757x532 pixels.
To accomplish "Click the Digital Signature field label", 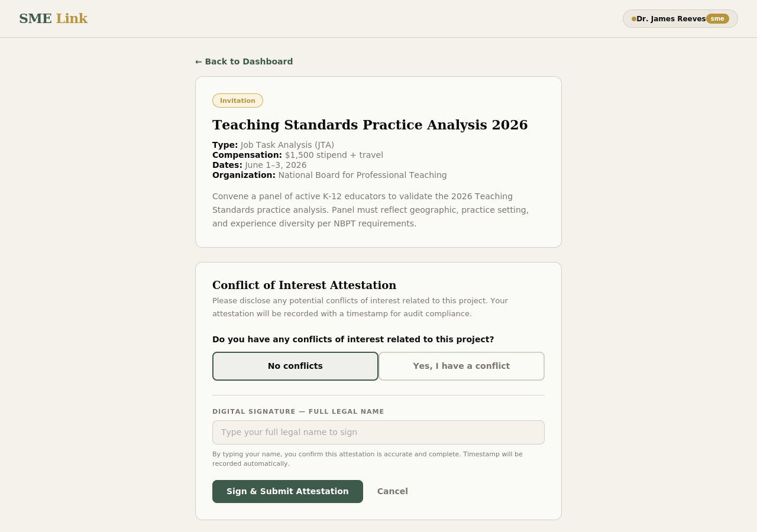I will click(x=298, y=411).
